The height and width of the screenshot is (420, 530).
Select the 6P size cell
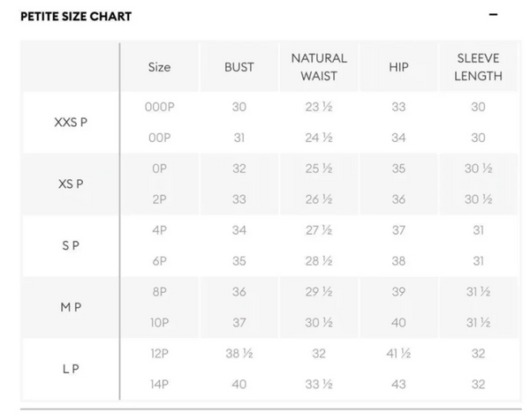pyautogui.click(x=160, y=261)
